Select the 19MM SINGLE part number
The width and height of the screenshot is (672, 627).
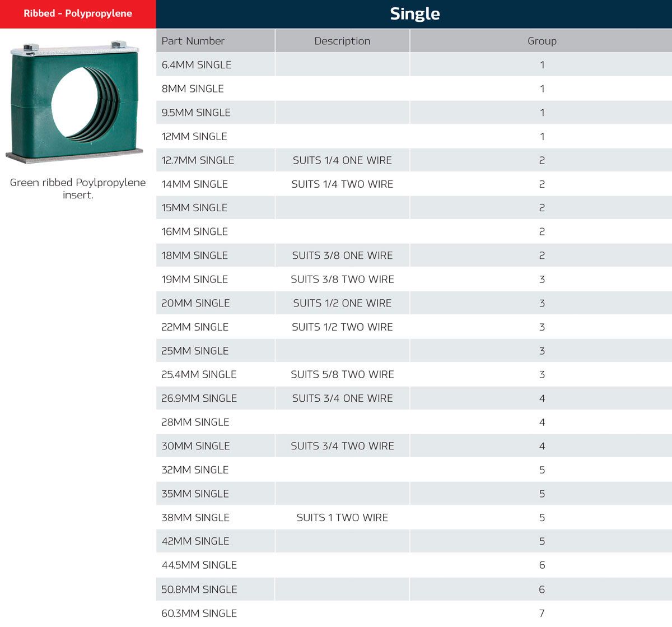coord(194,279)
